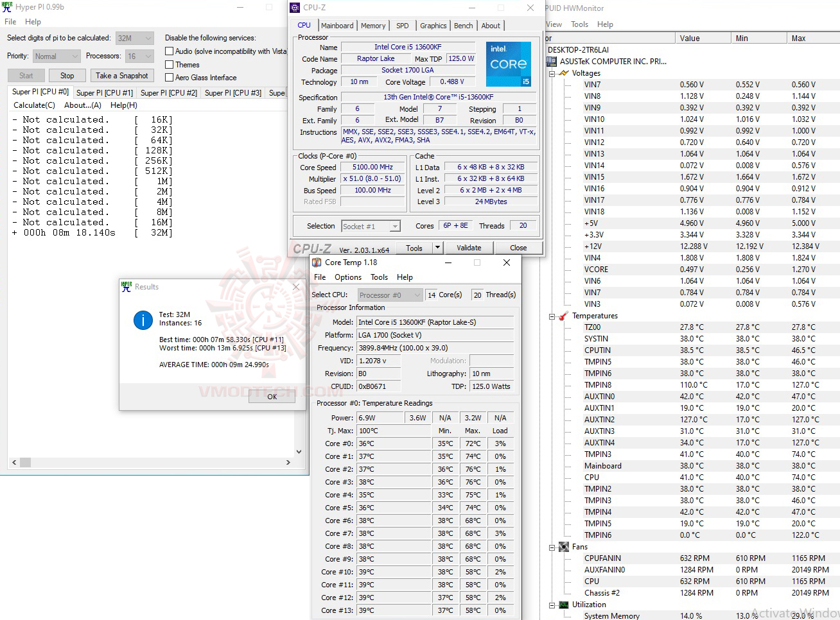Image resolution: width=840 pixels, height=620 pixels.
Task: Toggle the Themes checkbox in Hyper PI
Action: 170,65
